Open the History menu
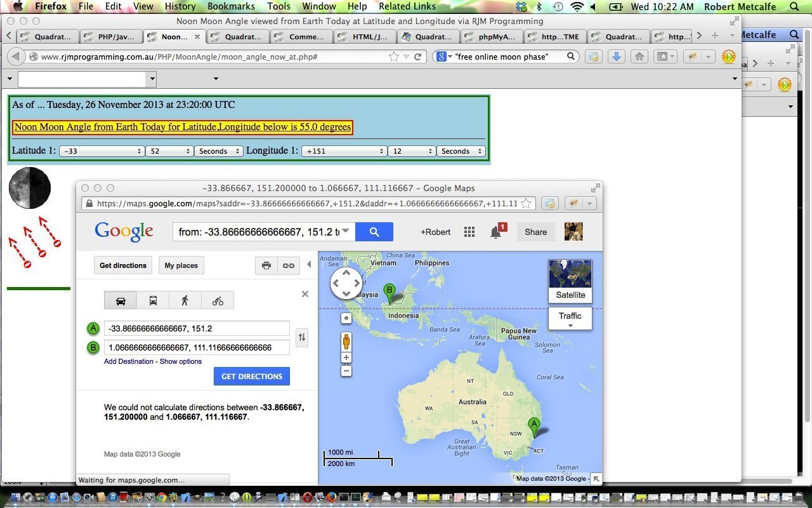Image resolution: width=812 pixels, height=508 pixels. point(180,6)
